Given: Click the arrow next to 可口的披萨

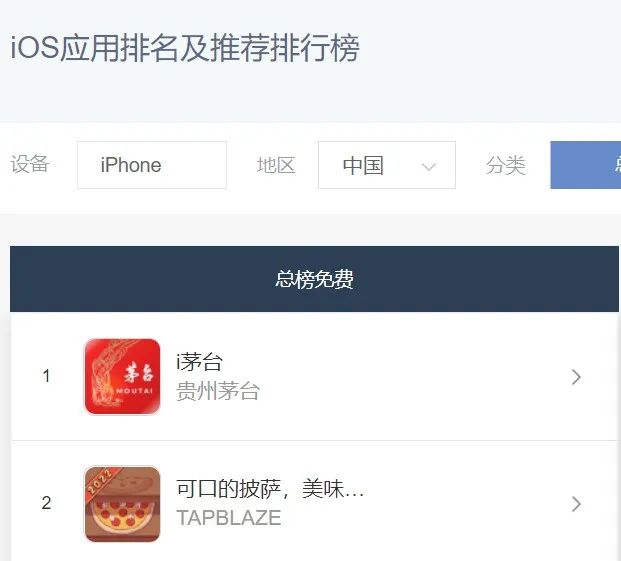Looking at the screenshot, I should point(576,504).
